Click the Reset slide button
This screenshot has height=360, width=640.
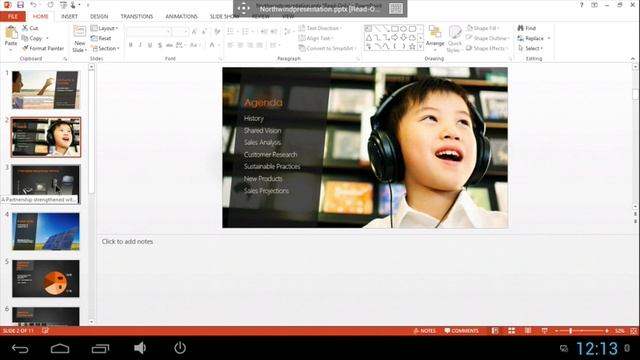pyautogui.click(x=101, y=38)
